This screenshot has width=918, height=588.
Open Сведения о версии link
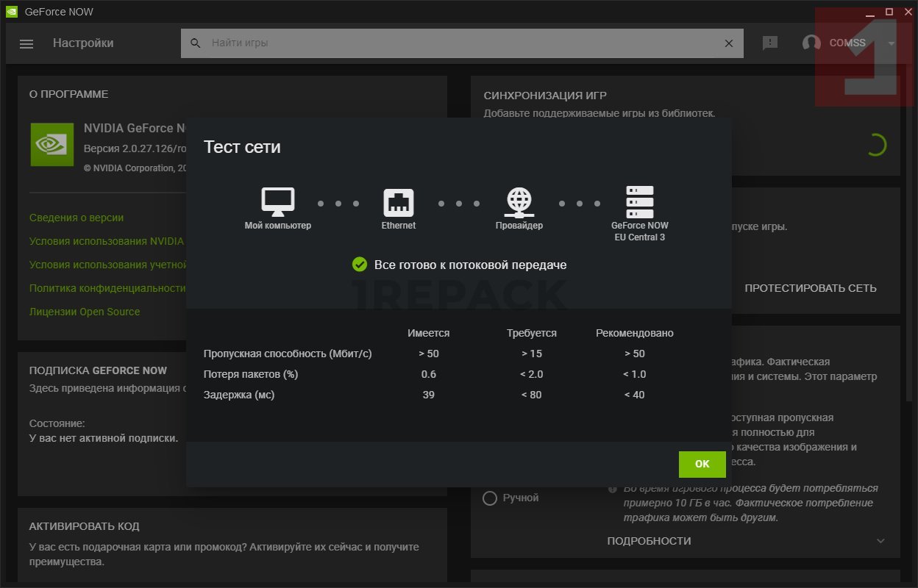[76, 218]
